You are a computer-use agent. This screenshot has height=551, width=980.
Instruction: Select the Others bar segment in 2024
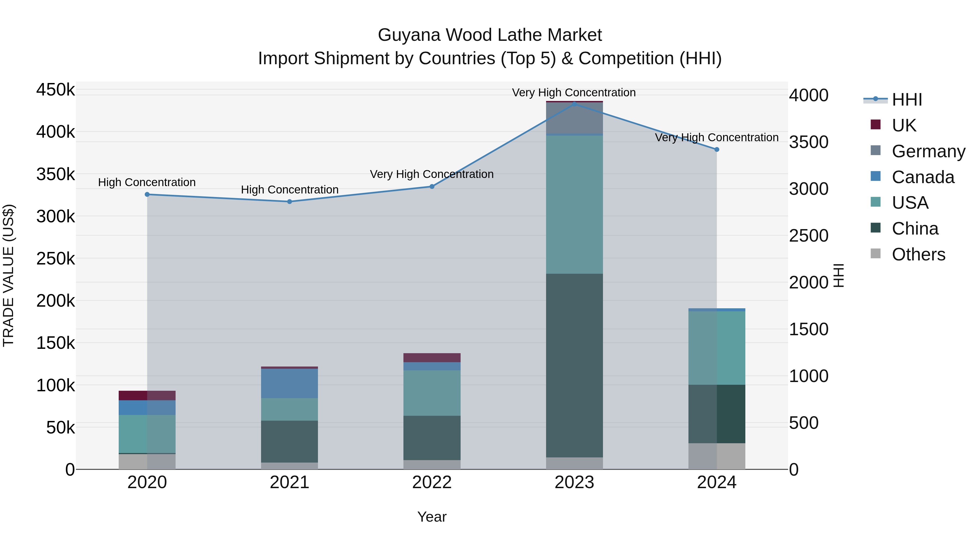[x=717, y=456]
